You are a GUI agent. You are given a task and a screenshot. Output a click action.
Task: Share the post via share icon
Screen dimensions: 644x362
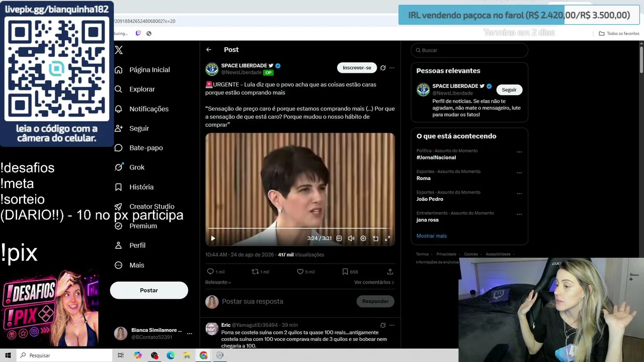point(390,271)
